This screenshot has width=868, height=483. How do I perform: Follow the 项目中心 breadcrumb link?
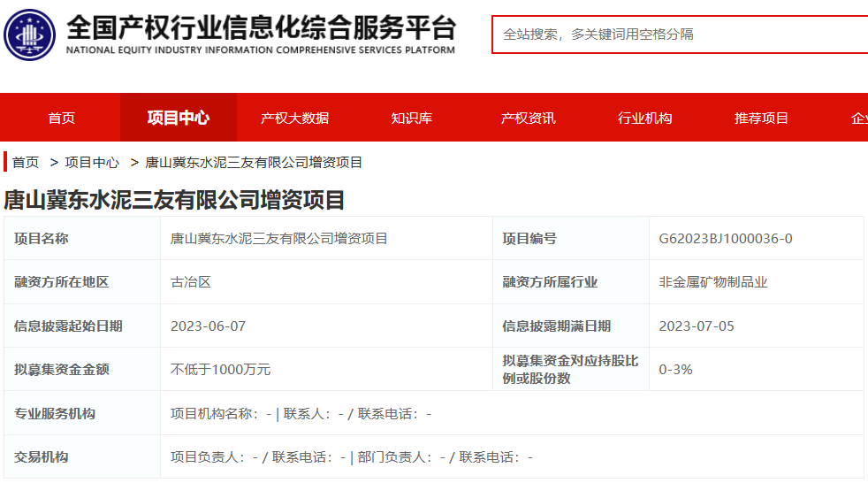(x=92, y=162)
